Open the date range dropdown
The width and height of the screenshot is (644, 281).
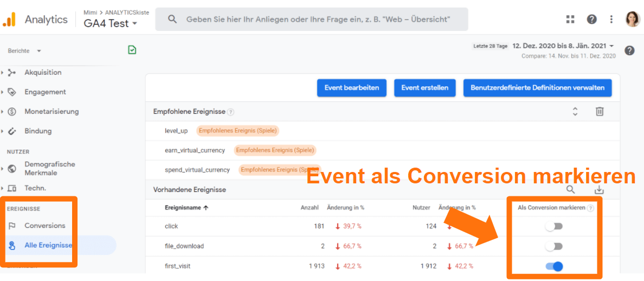563,46
